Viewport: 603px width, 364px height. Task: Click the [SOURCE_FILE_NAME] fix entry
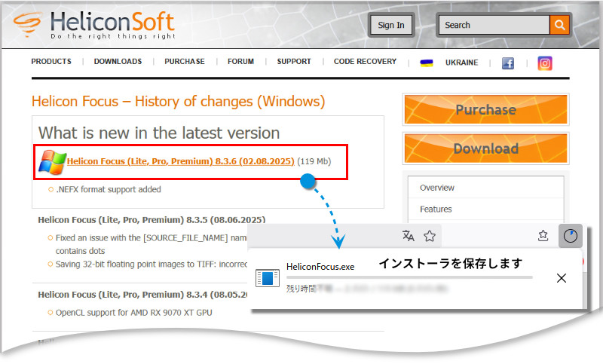pos(152,244)
